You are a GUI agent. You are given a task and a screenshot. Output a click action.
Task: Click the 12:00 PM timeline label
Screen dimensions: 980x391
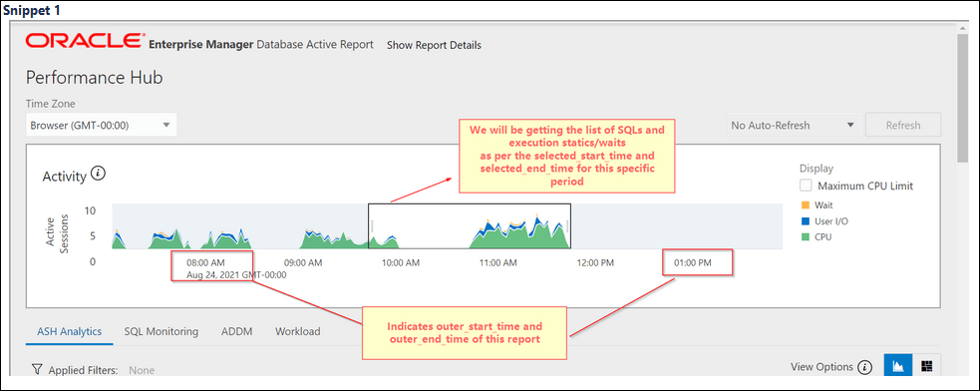pyautogui.click(x=595, y=263)
